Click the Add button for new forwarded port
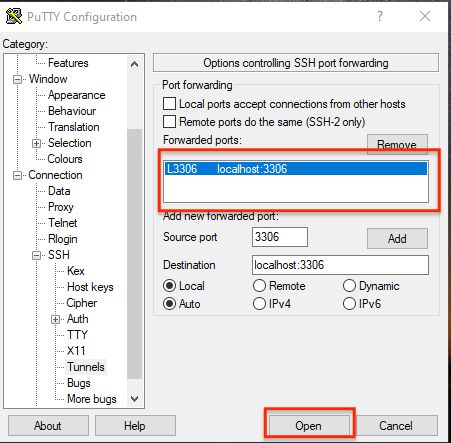 [397, 238]
